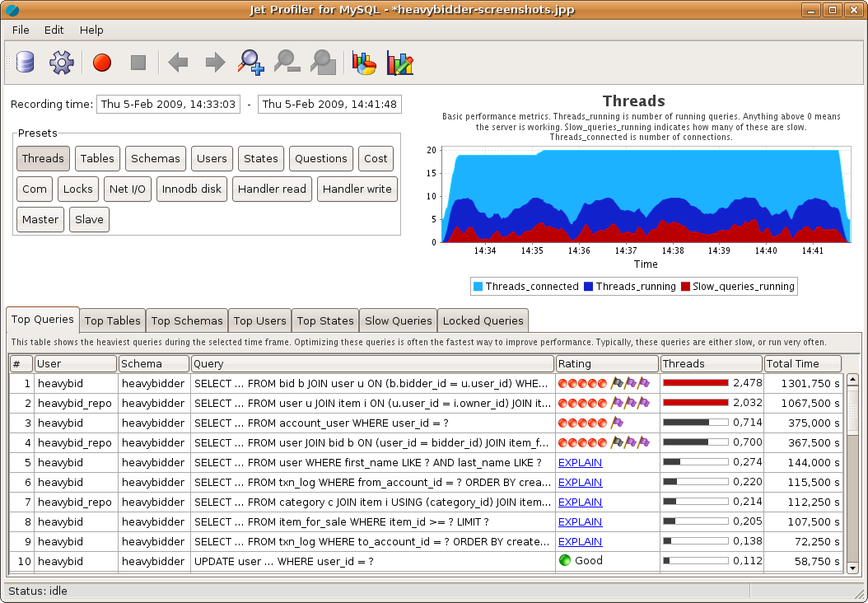Select the Handler read preset
Viewport: 868px width, 603px height.
tap(272, 189)
